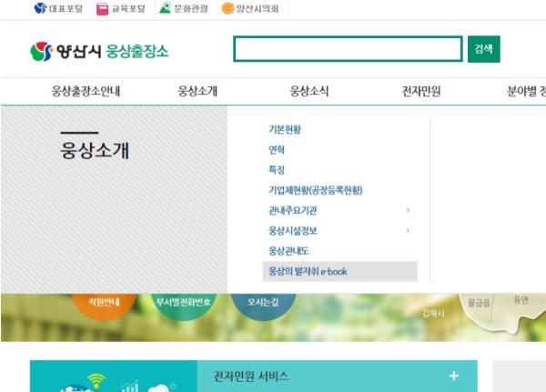Open the 교육포털 link
The width and height of the screenshot is (546, 392).
[x=121, y=8]
